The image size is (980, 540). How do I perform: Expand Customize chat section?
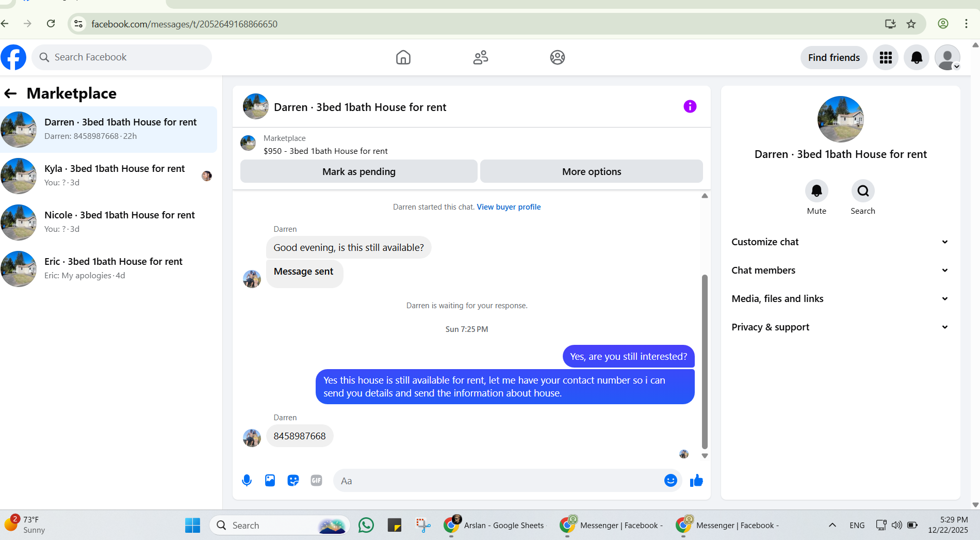coord(840,242)
